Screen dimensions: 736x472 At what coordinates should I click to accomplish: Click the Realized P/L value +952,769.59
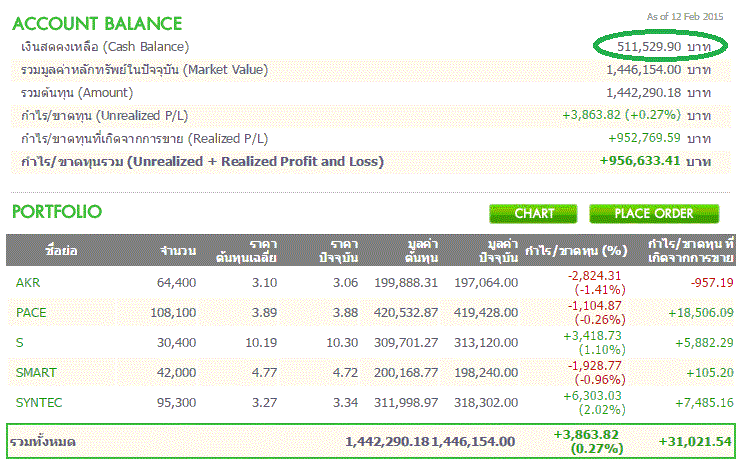pos(644,138)
